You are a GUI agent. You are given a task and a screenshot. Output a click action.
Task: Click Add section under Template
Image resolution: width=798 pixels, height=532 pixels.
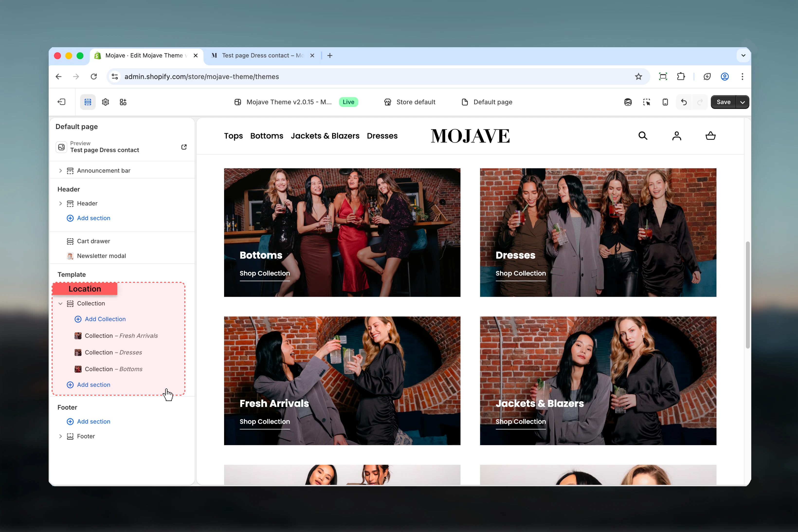[89, 385]
